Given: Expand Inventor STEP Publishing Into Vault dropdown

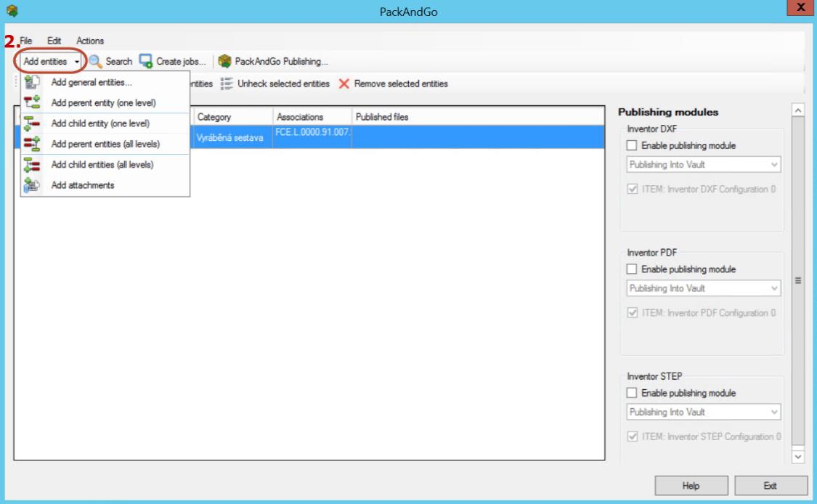Looking at the screenshot, I should coord(774,412).
